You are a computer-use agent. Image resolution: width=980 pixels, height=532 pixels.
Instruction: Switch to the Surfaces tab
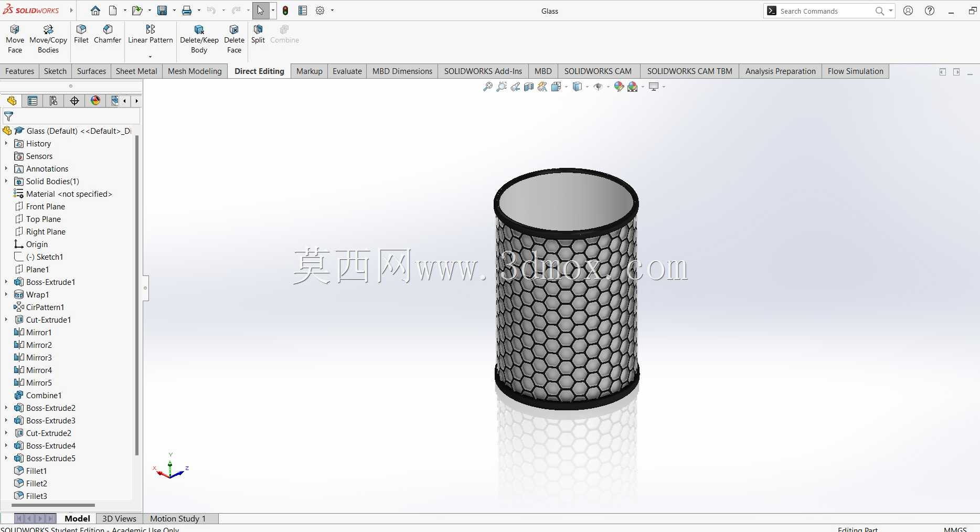click(91, 71)
